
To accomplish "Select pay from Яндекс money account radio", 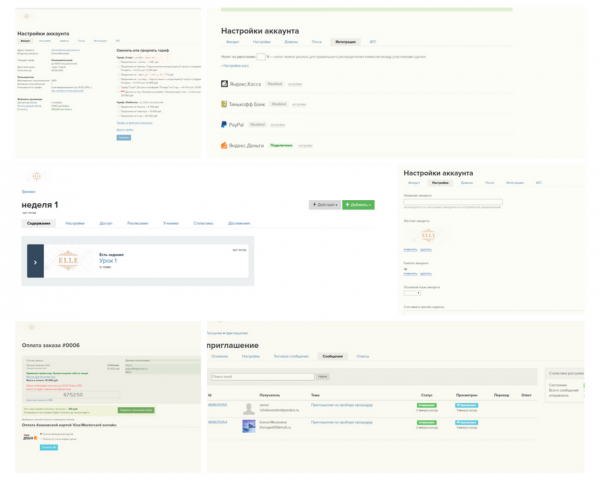I will 41,439.
